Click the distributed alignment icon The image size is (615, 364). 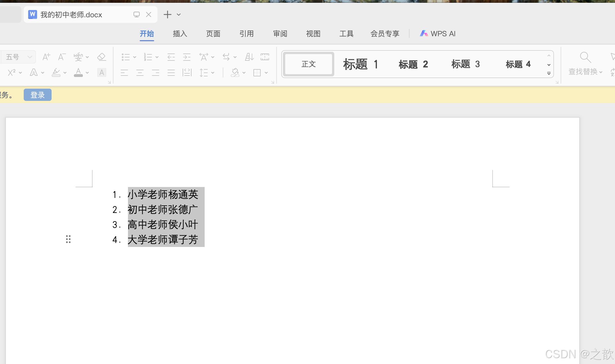point(187,73)
